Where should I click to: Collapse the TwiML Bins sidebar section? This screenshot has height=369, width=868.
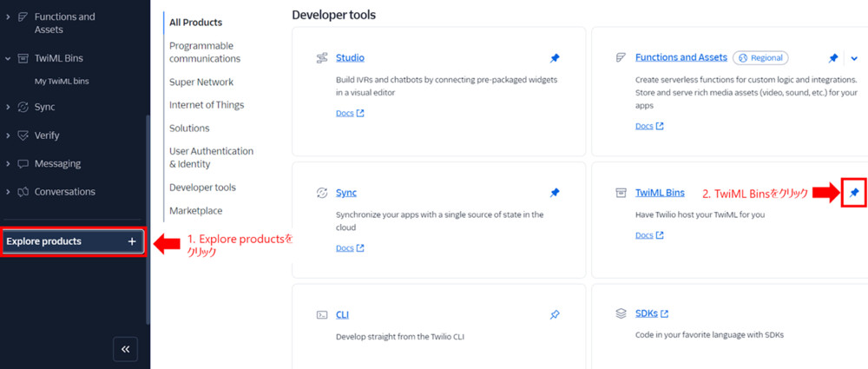[x=8, y=59]
